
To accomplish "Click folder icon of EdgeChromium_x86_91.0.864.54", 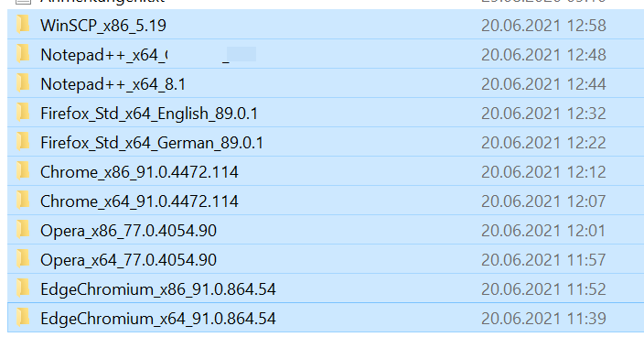I will pos(23,288).
